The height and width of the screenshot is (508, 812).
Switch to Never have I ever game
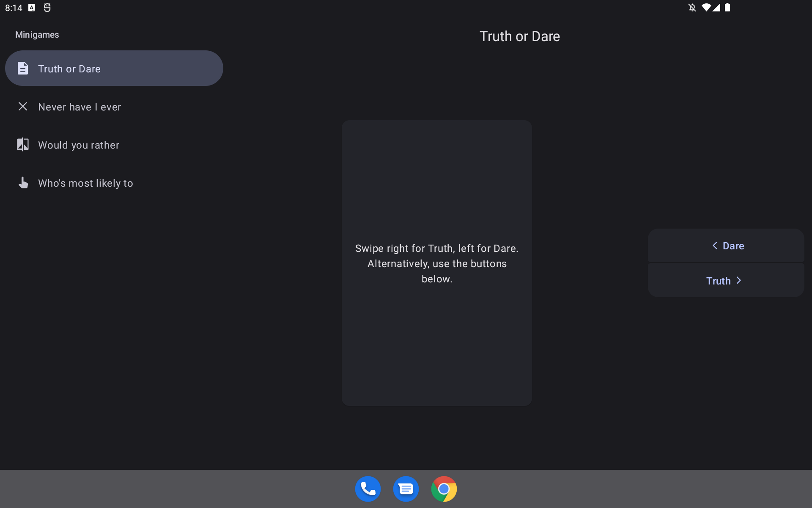click(x=80, y=107)
